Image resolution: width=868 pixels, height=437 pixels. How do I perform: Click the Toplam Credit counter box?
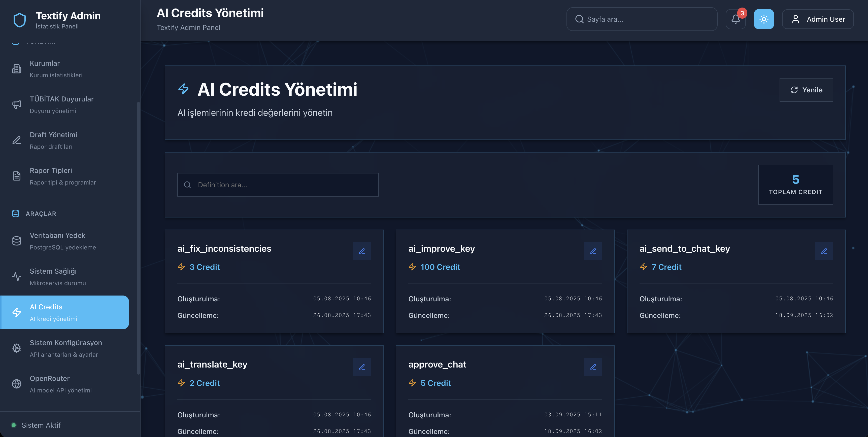795,185
